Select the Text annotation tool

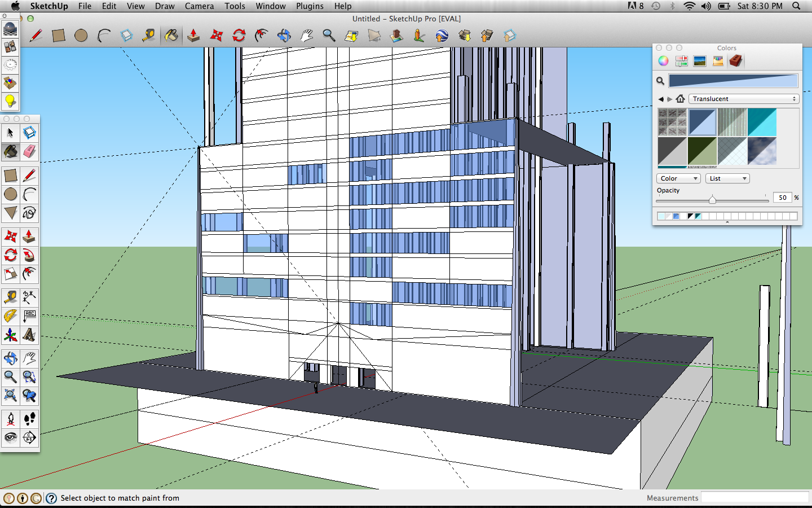(29, 316)
